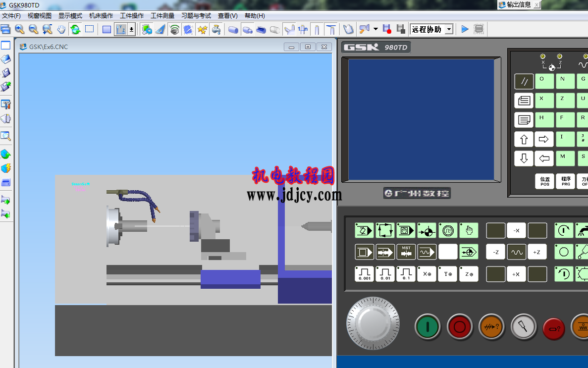The image size is (588, 368).
Task: Click the yellow stars toolbar icon
Action: coord(202,29)
